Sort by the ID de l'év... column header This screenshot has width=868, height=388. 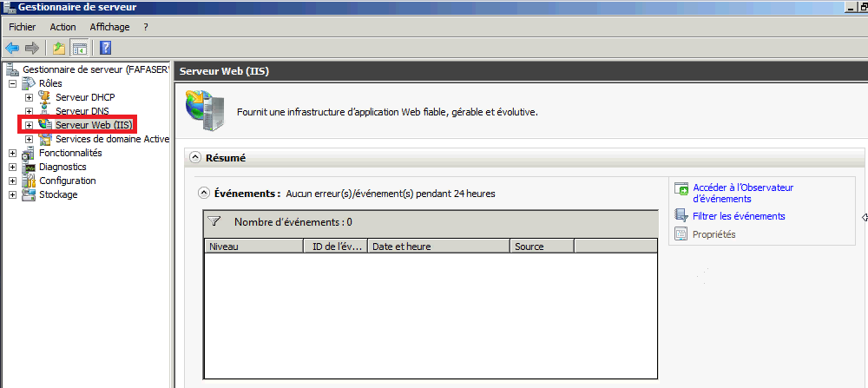(336, 247)
